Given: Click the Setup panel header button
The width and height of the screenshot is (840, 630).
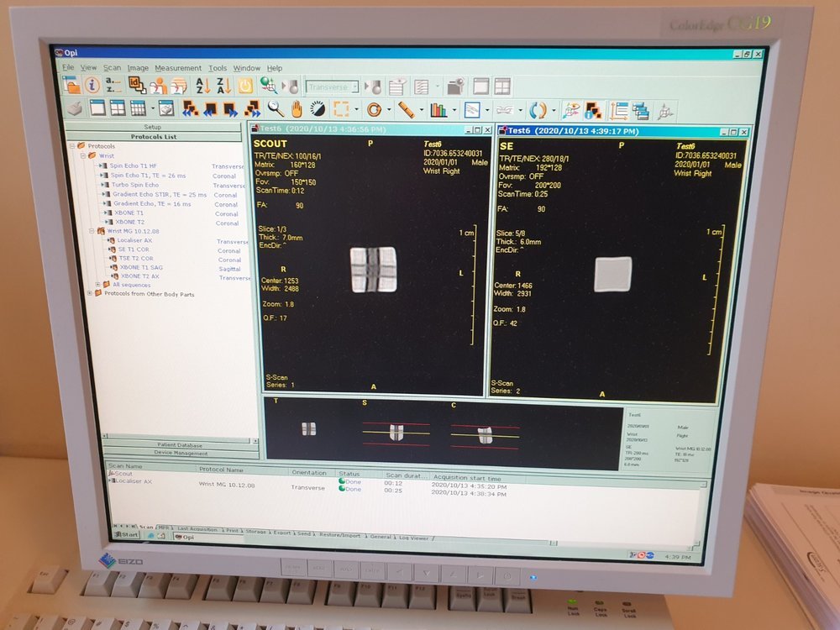Looking at the screenshot, I should [153, 127].
